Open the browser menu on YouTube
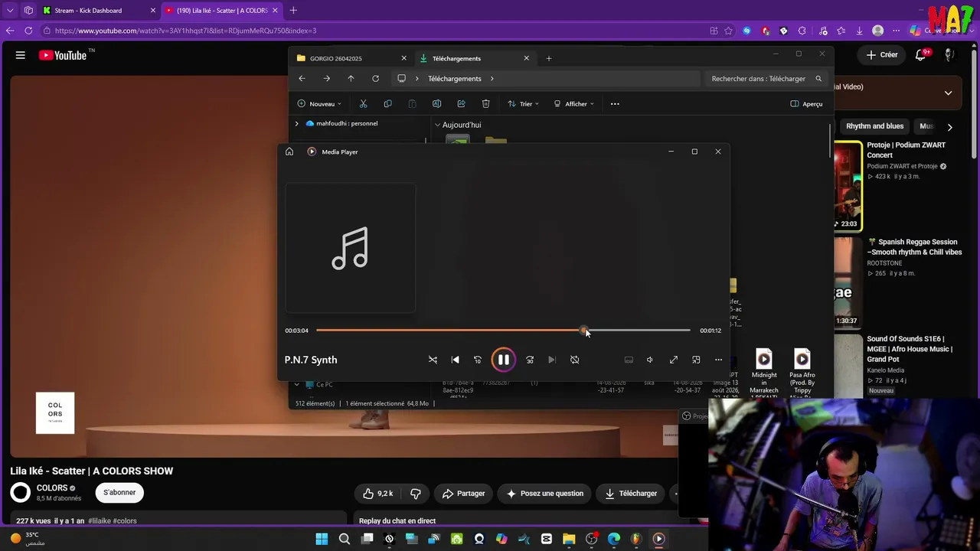Screen dimensions: 980x551 (21, 55)
